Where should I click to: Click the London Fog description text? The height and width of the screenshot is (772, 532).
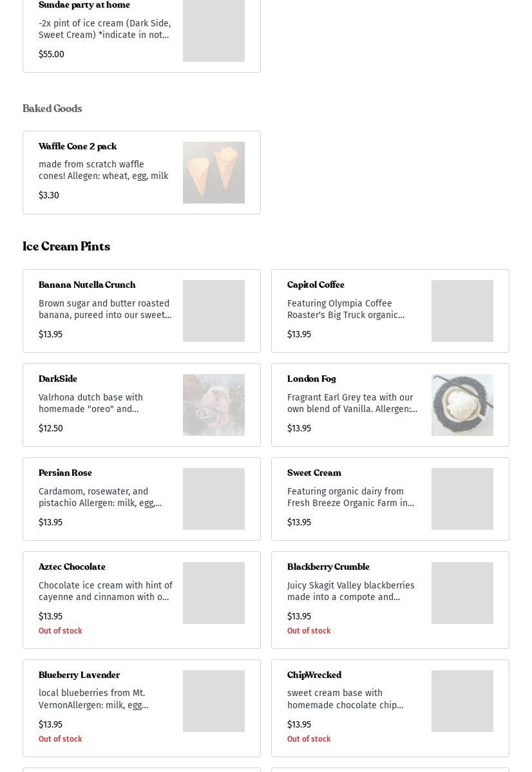pos(352,403)
